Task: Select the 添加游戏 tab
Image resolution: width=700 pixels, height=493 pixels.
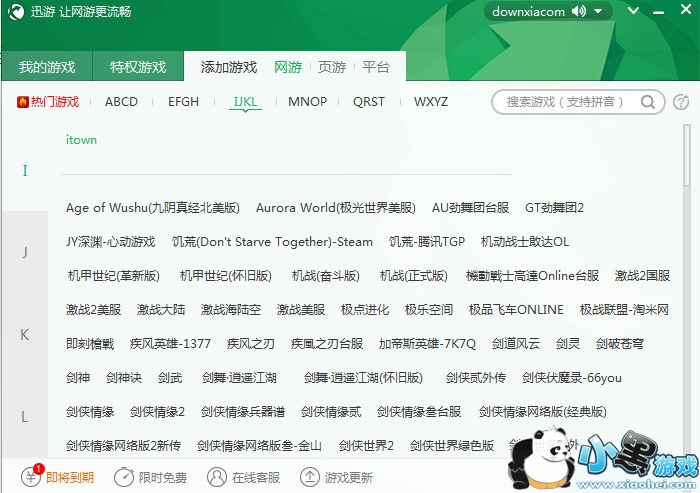Action: (x=229, y=67)
